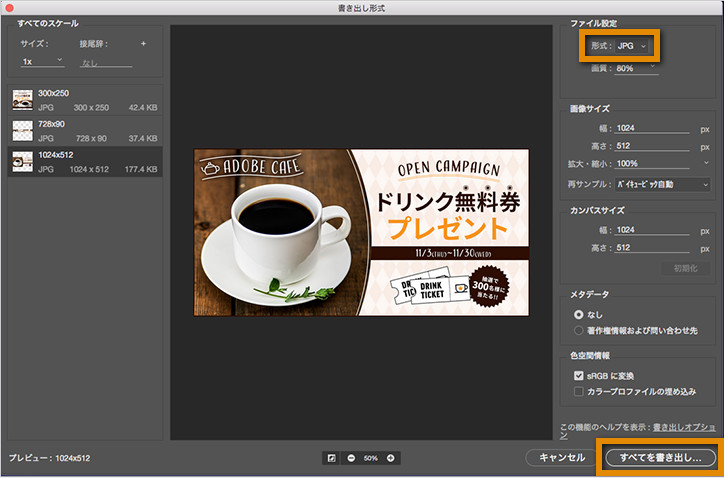724x478 pixels.
Task: Open the 1x size scale dropdown
Action: click(42, 61)
